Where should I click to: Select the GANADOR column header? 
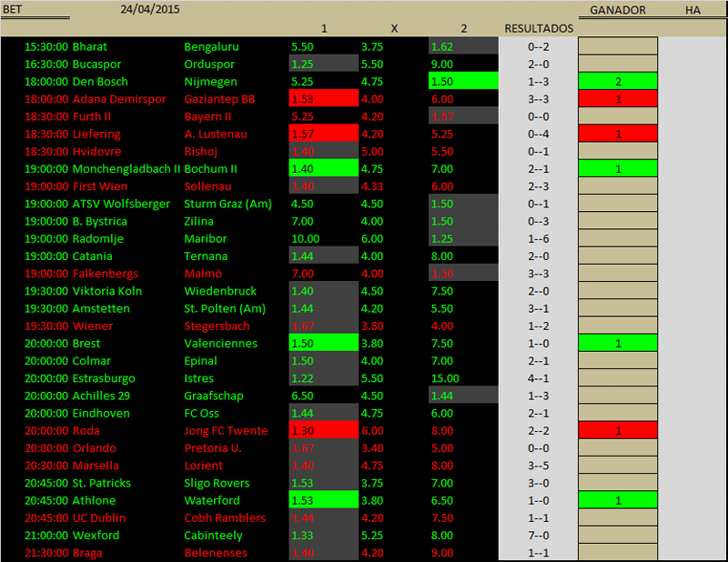[x=618, y=10]
